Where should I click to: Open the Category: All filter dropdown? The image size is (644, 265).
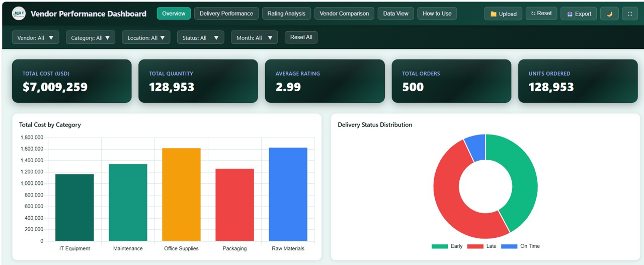click(x=91, y=37)
